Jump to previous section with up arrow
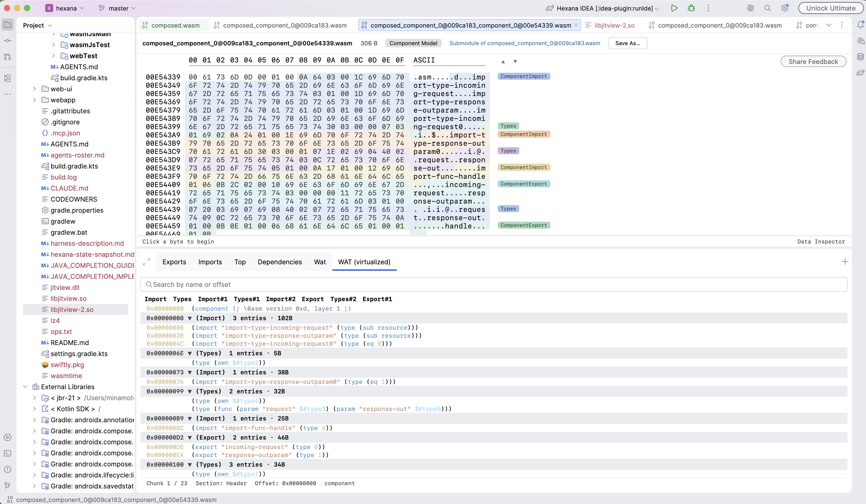 coord(503,62)
